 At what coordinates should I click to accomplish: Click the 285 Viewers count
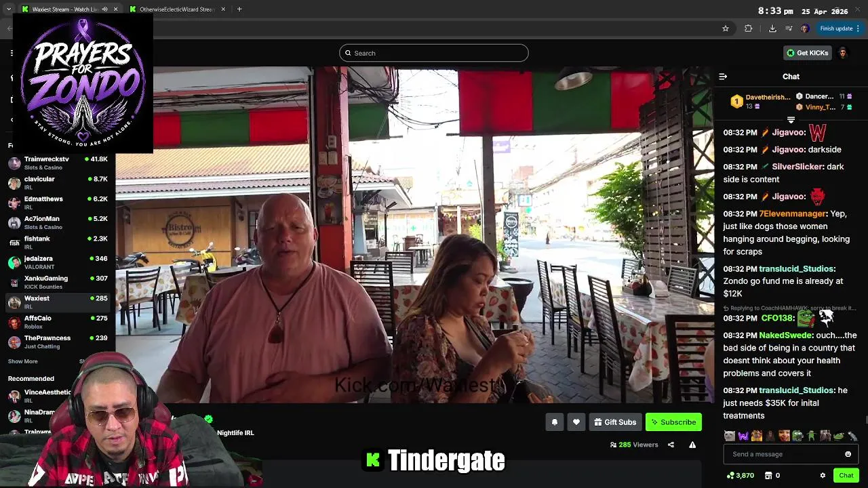coord(634,445)
